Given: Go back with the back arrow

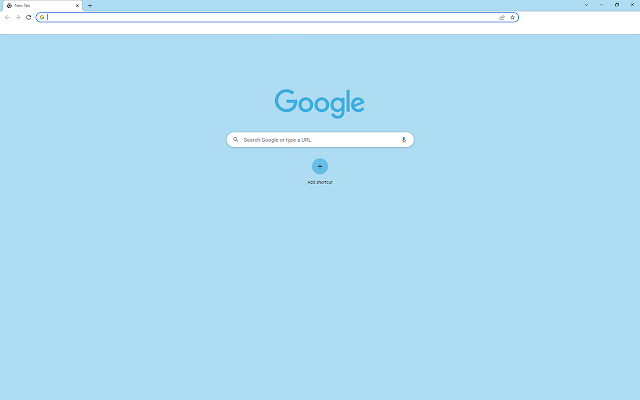Looking at the screenshot, I should click(x=7, y=17).
